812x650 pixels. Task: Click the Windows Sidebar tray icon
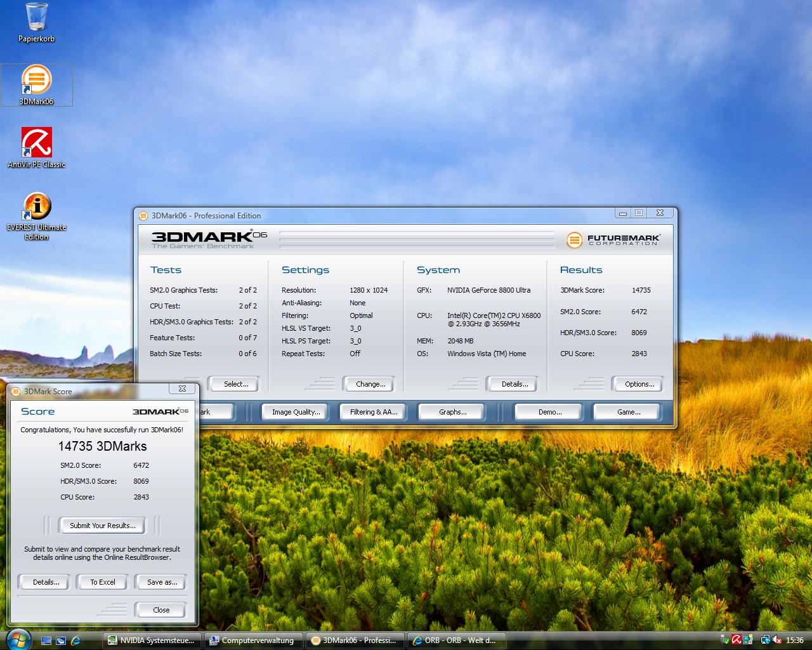pyautogui.click(x=749, y=640)
